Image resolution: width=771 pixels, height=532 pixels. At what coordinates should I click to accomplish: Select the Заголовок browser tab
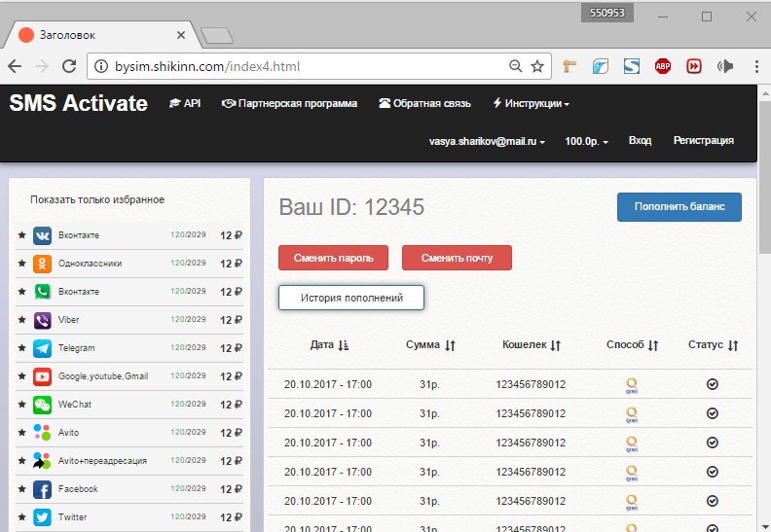102,35
